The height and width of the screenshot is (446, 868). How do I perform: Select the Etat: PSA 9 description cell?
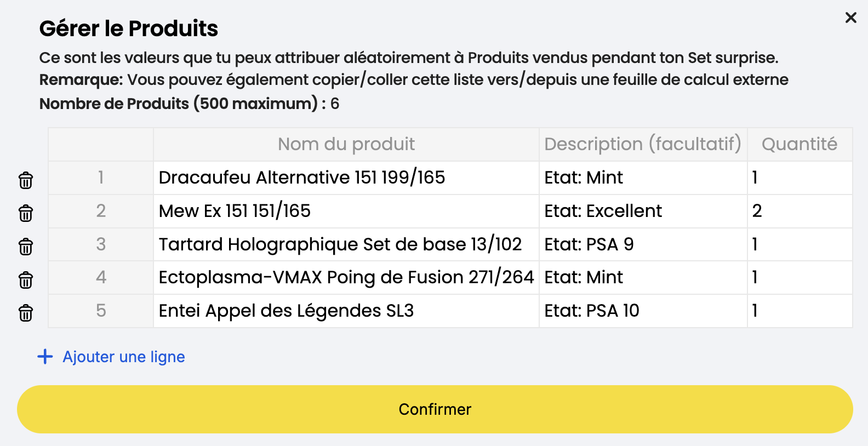click(643, 244)
